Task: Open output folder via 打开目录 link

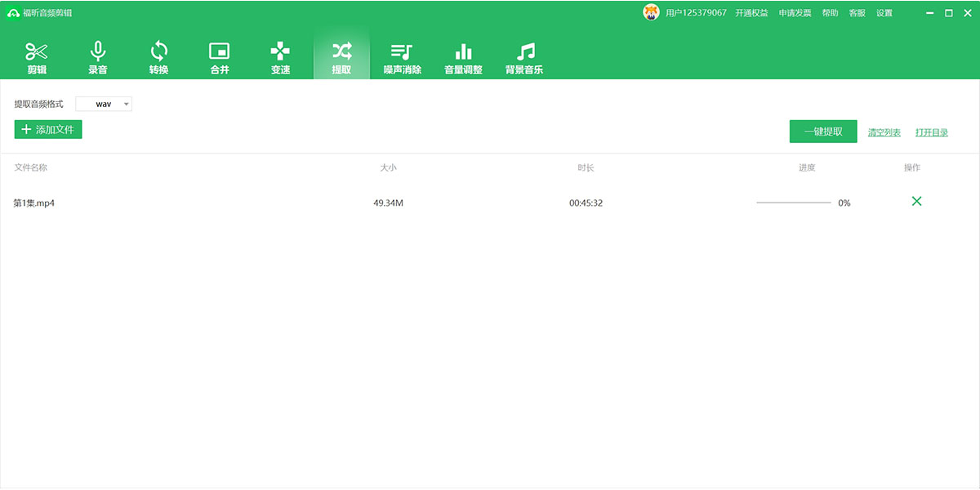Action: coord(931,132)
